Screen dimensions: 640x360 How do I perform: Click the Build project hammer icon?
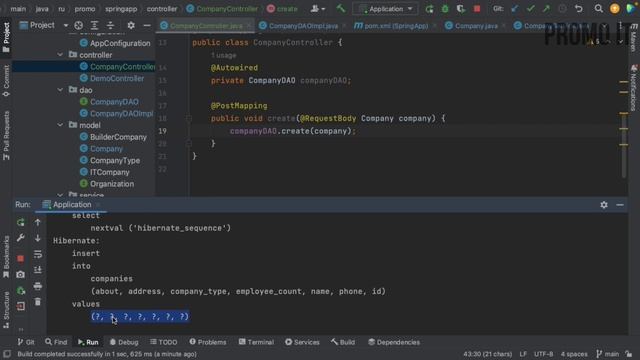[340, 9]
